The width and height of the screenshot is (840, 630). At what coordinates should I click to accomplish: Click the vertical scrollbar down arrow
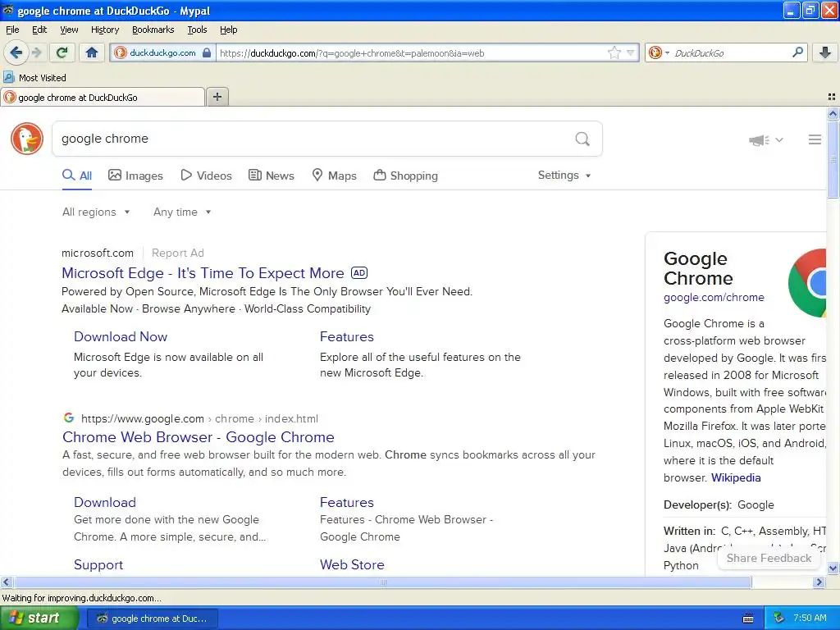pyautogui.click(x=833, y=568)
